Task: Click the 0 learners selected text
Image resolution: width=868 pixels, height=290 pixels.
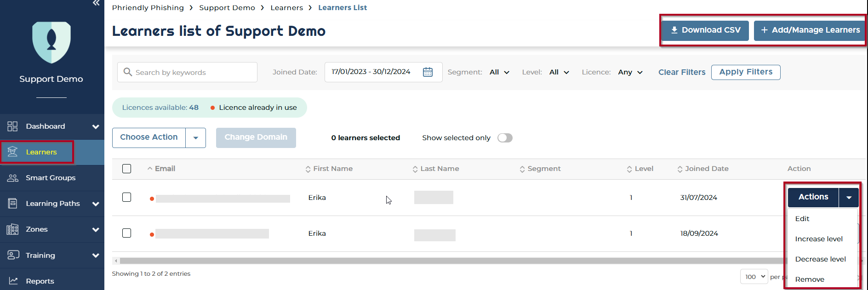Action: coord(365,138)
